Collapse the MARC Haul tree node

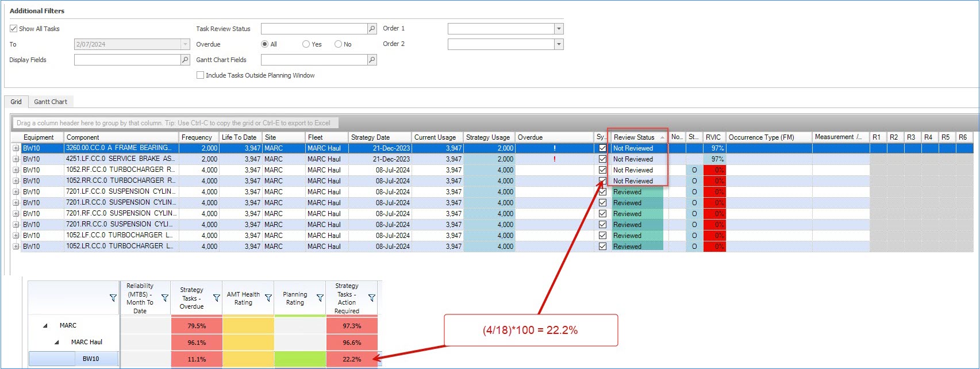tap(57, 343)
